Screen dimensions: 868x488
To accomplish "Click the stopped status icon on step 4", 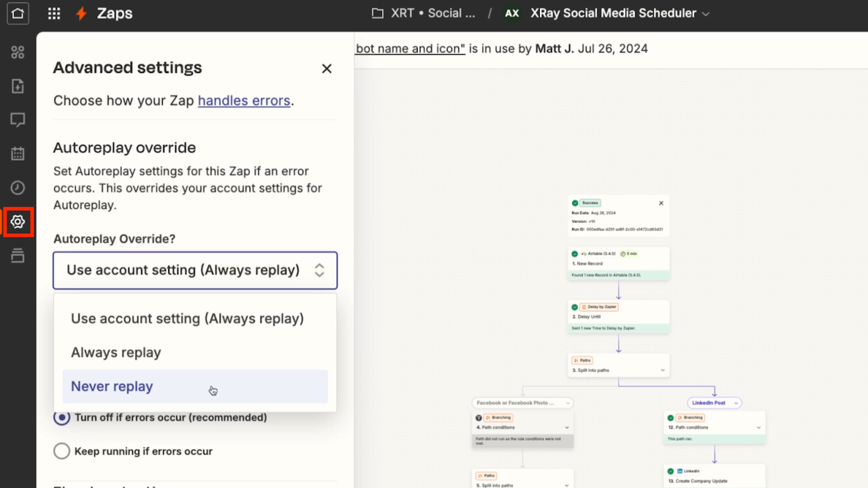I will point(478,418).
